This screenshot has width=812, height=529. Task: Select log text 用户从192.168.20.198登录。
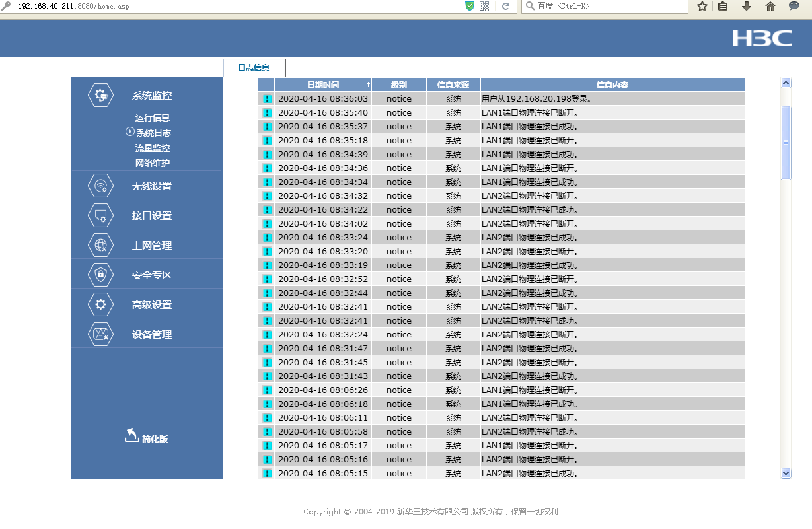click(x=536, y=99)
